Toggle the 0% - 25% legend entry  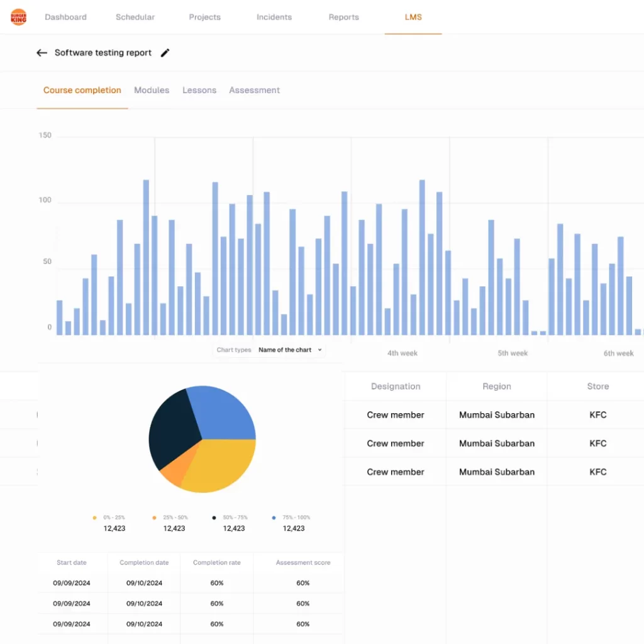(x=110, y=517)
